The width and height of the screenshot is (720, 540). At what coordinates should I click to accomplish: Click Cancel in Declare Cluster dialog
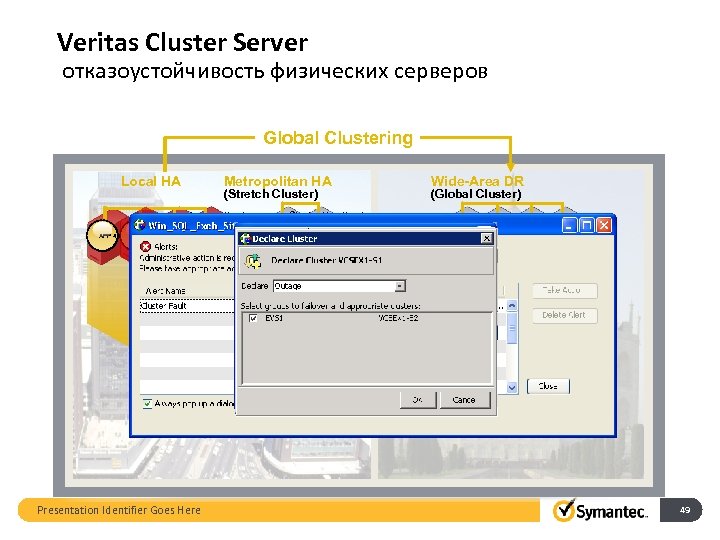pos(465,400)
